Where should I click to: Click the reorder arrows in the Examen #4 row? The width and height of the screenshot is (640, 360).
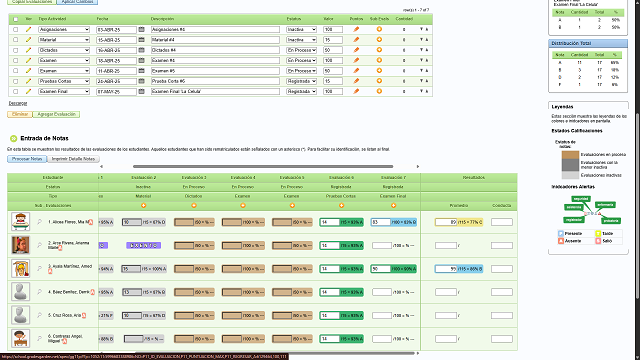424,60
